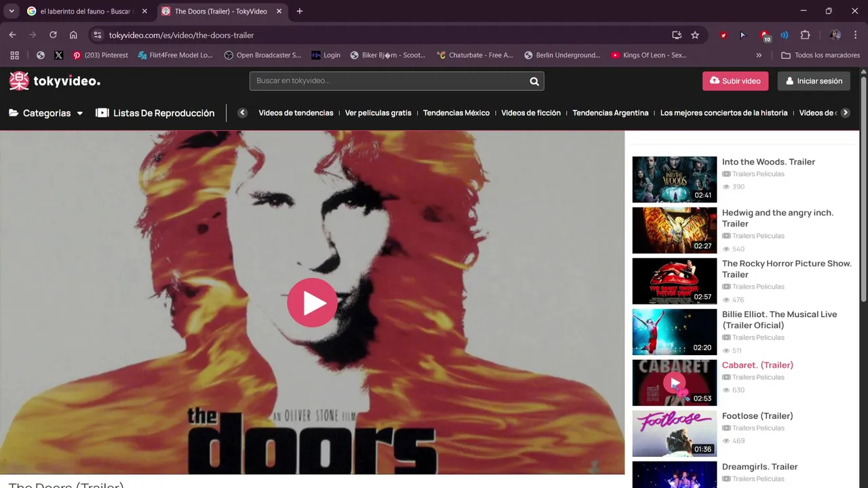Click Cabaret. (Trailer) title

[757, 365]
